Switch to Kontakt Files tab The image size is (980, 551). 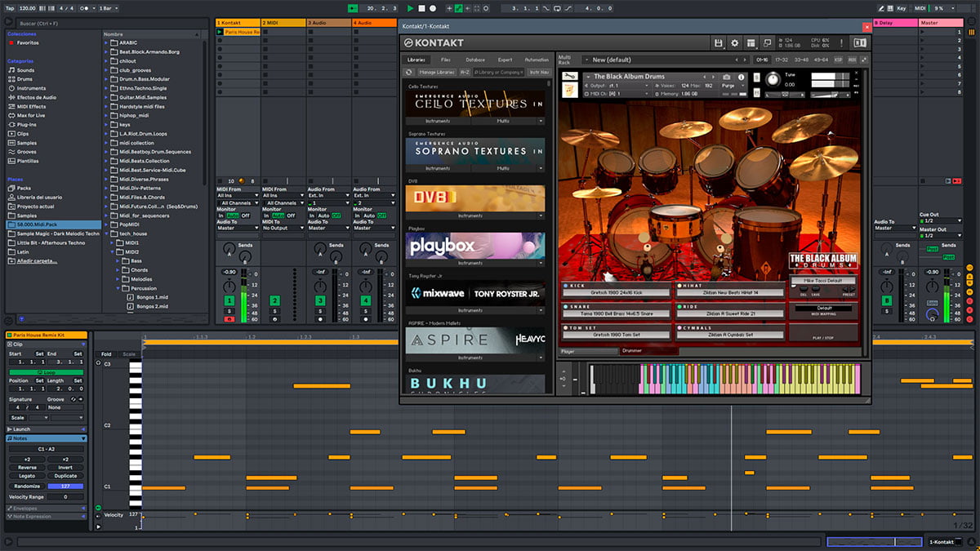446,60
